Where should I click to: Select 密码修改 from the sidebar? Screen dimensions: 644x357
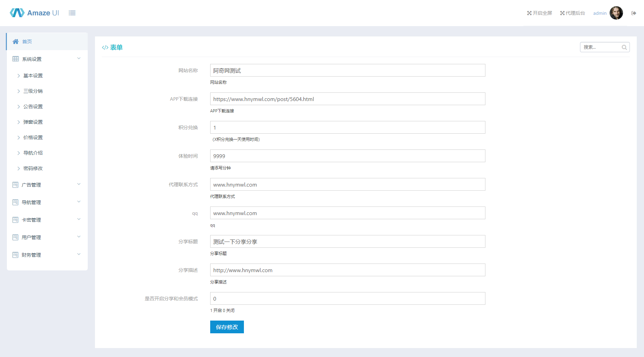click(33, 168)
